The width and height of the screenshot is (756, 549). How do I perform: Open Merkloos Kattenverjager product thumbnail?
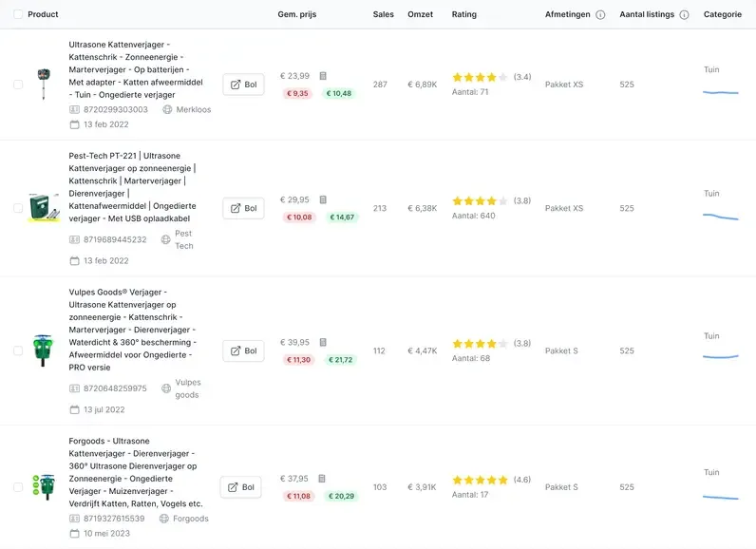44,84
